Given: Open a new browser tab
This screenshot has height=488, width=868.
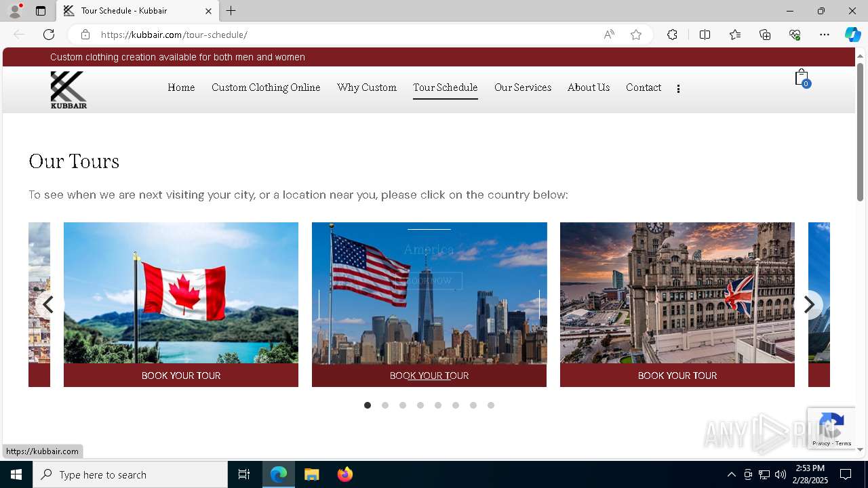Looking at the screenshot, I should click(231, 11).
